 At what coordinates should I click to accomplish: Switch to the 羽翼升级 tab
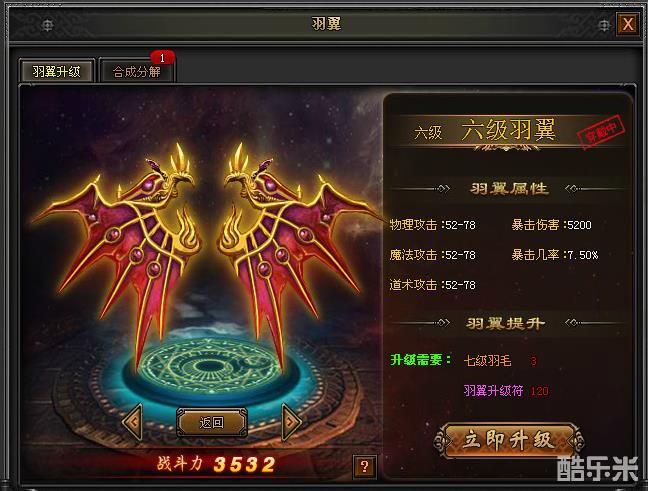[x=57, y=71]
